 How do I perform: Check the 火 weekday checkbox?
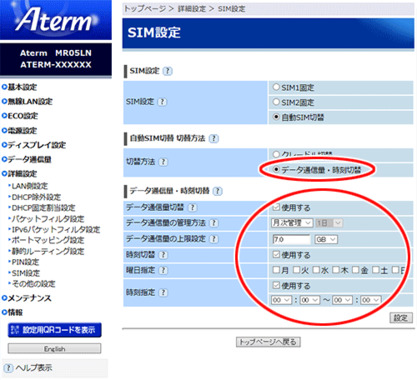coord(296,270)
